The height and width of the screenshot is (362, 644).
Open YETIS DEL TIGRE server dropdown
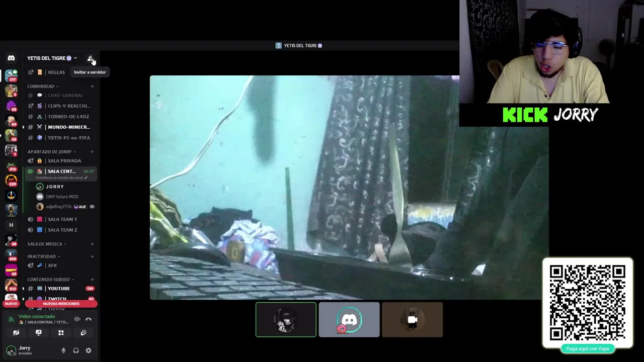pyautogui.click(x=52, y=58)
